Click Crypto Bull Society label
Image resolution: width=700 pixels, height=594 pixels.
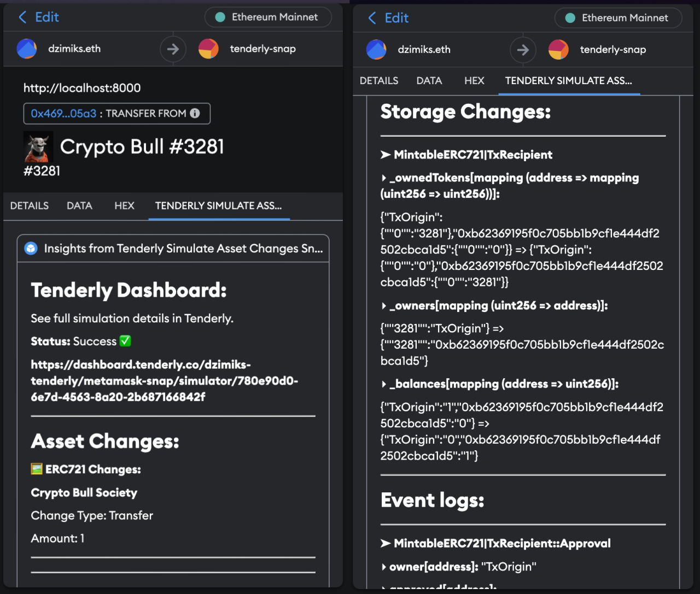pos(84,492)
